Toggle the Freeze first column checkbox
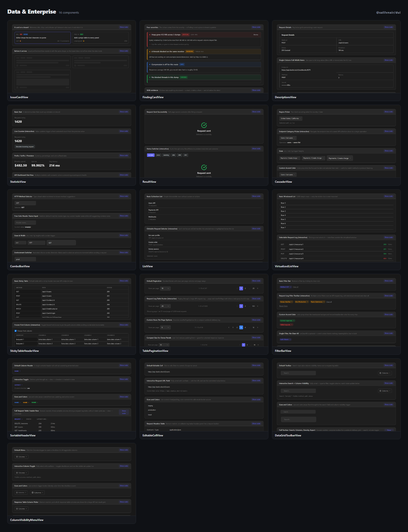Viewport: 408px width, 532px height. pyautogui.click(x=16, y=331)
